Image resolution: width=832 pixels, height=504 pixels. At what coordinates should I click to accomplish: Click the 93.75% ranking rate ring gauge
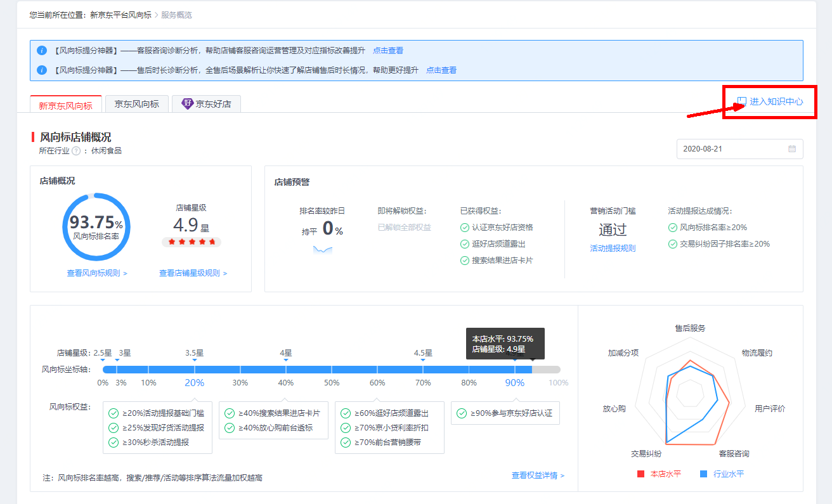point(96,227)
